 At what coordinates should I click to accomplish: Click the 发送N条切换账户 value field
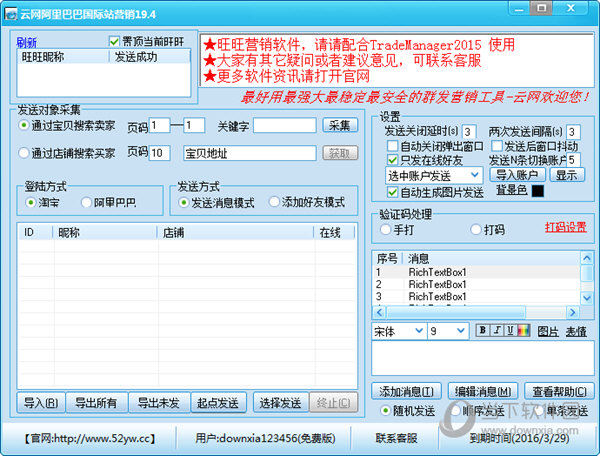tap(573, 160)
